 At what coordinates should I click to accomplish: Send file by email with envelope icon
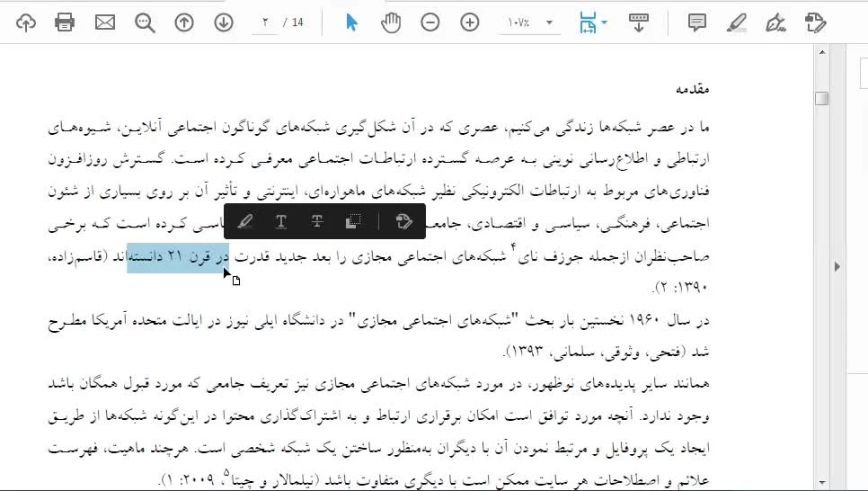[x=105, y=22]
